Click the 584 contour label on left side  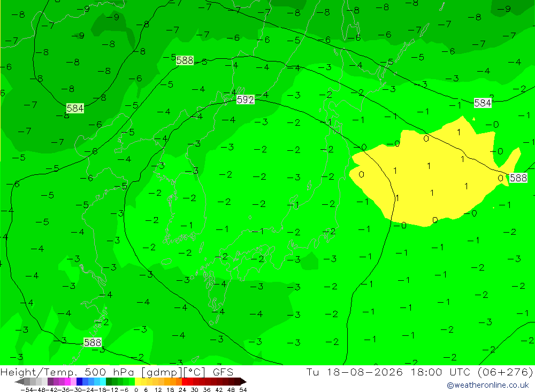tap(75, 109)
